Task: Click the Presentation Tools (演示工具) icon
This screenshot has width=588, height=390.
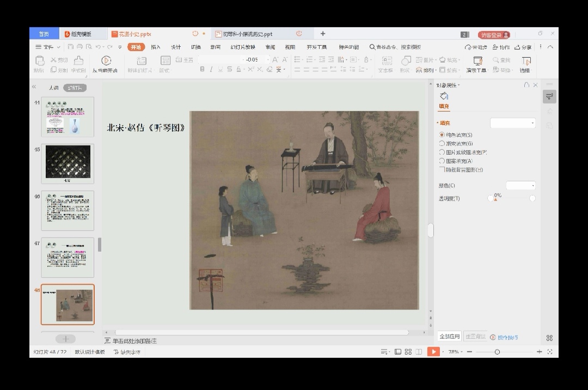Action: (477, 61)
